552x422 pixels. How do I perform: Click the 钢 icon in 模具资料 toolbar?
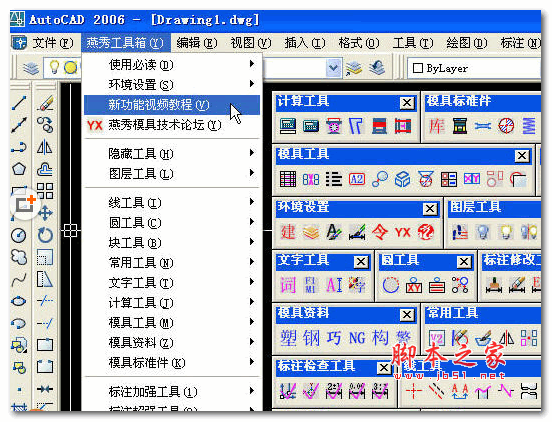pos(311,338)
